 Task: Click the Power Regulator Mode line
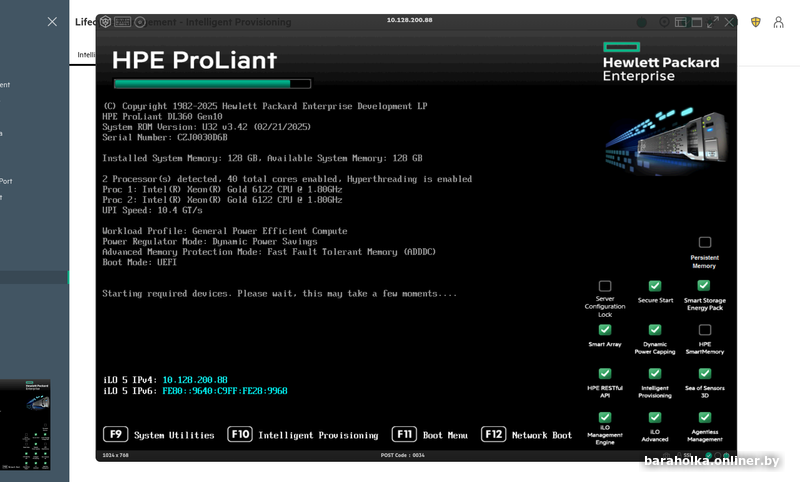coord(210,241)
